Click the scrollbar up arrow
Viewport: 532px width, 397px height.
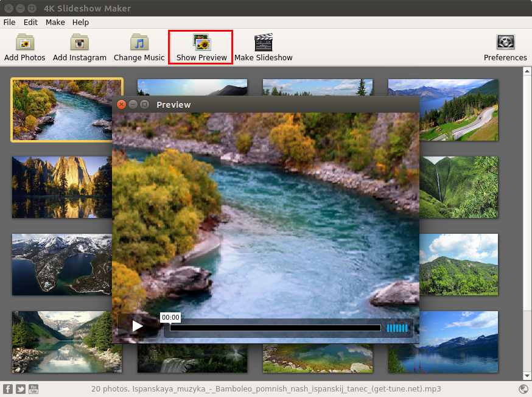click(527, 71)
